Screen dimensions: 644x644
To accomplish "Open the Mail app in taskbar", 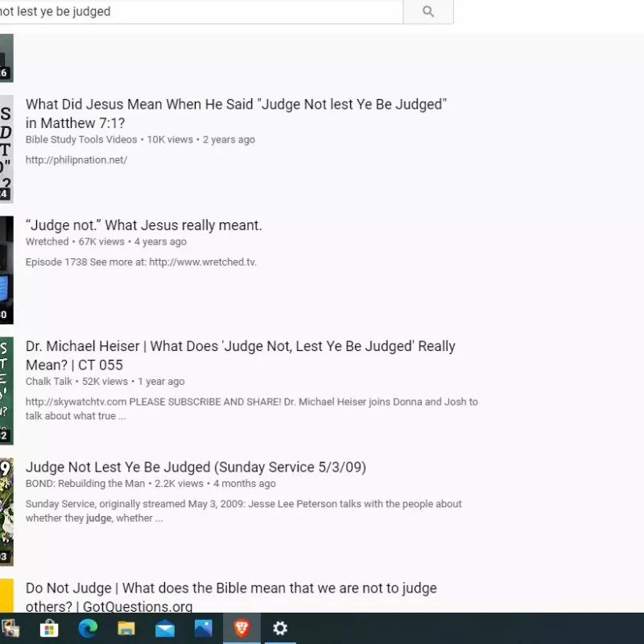I will 165,628.
